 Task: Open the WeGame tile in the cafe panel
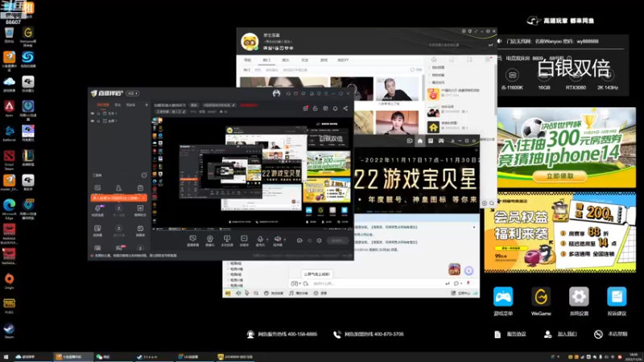click(x=541, y=297)
